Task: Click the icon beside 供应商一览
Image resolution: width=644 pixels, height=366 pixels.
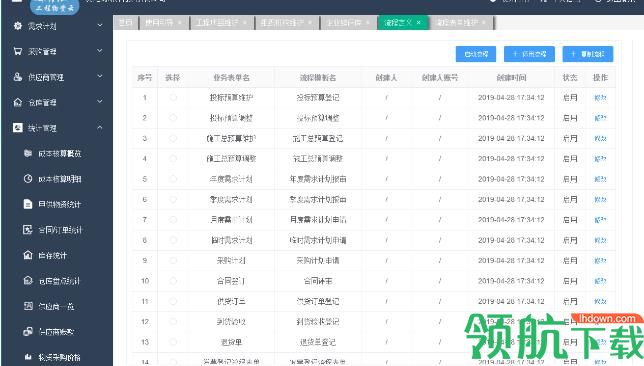Action: pos(28,306)
